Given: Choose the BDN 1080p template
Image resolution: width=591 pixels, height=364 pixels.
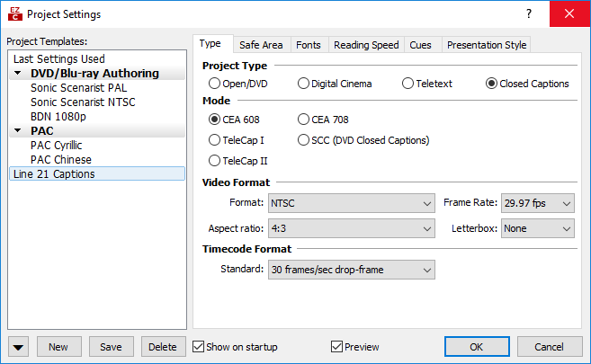Looking at the screenshot, I should click(x=58, y=116).
